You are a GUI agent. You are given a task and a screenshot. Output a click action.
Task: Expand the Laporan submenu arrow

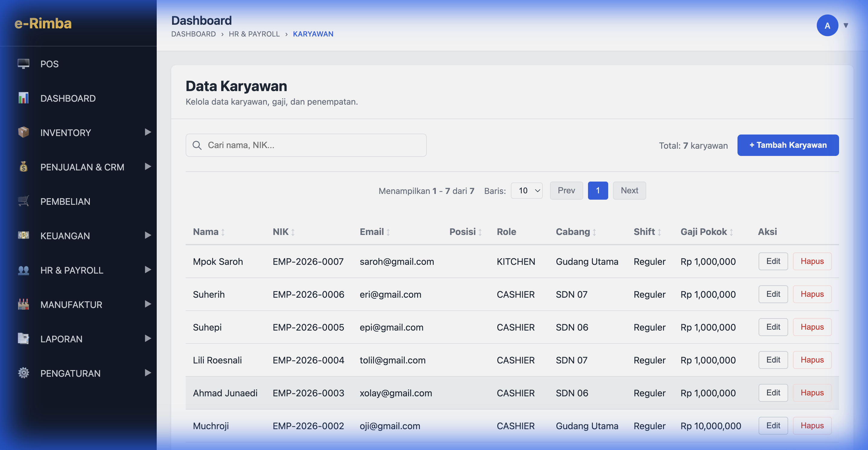pyautogui.click(x=148, y=338)
